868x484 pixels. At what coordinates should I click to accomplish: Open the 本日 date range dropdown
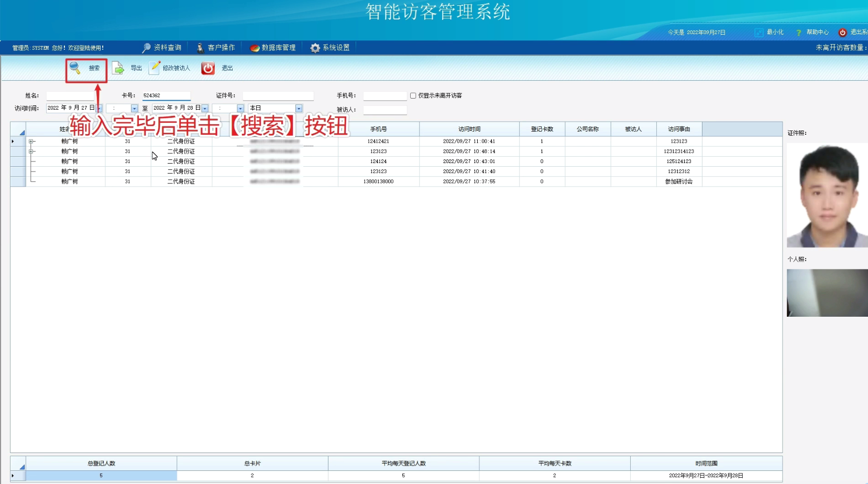tap(299, 109)
